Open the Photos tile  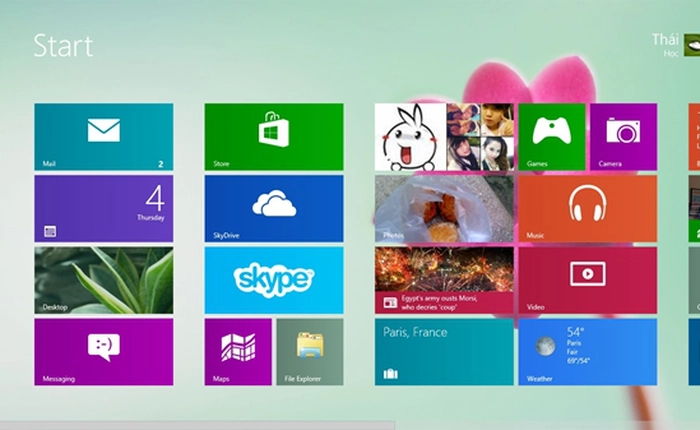[x=444, y=209]
